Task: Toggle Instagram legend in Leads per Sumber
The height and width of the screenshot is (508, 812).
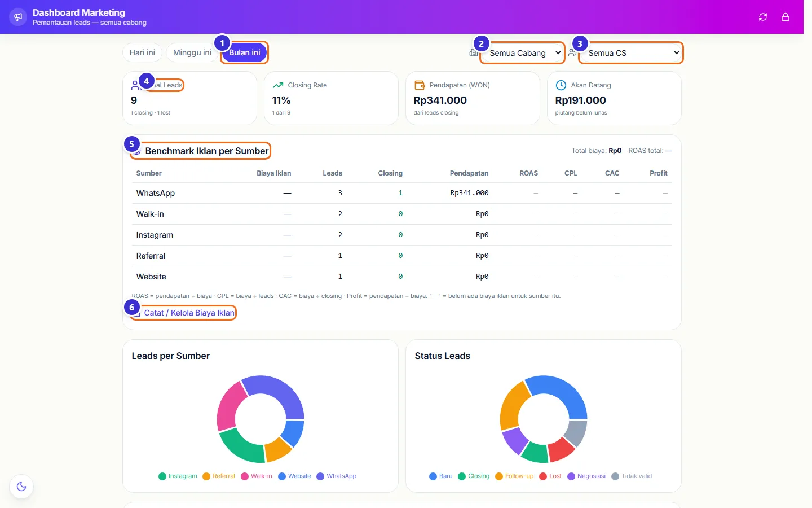Action: tap(178, 476)
